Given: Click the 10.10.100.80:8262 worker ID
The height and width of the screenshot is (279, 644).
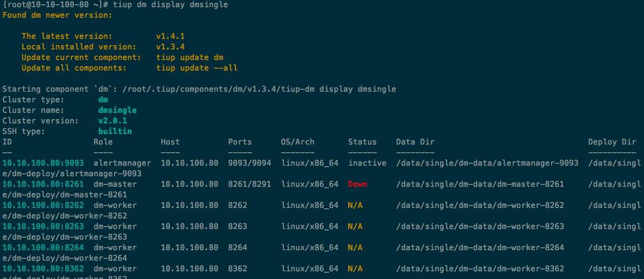Looking at the screenshot, I should (43, 205).
